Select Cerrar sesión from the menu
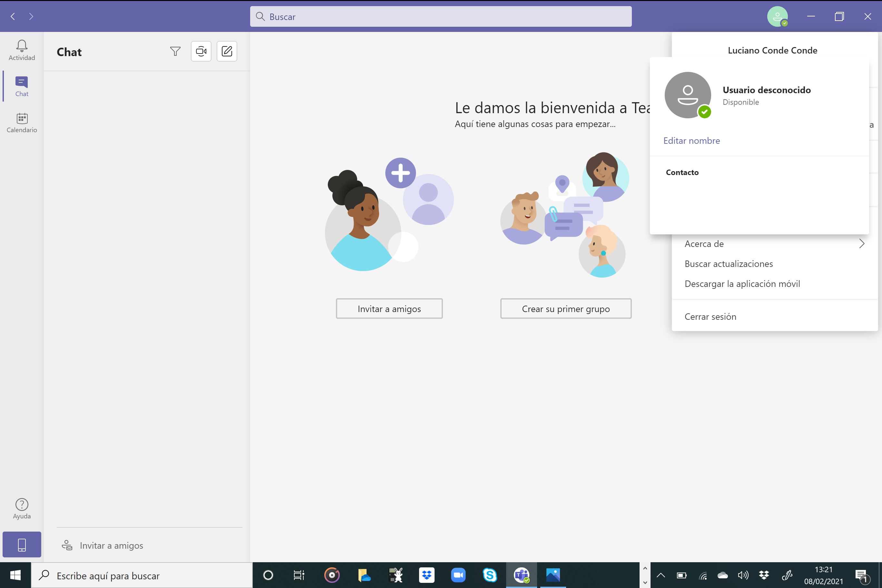The width and height of the screenshot is (882, 588). click(710, 317)
